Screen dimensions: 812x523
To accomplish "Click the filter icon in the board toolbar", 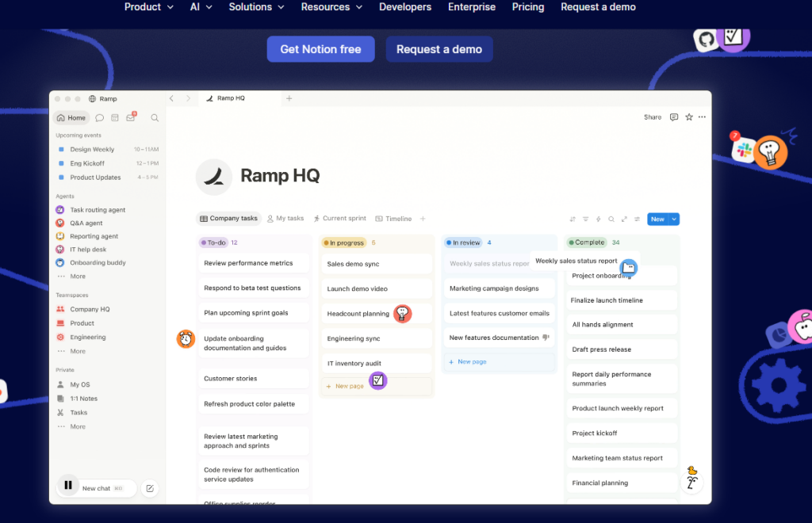I will pos(586,219).
